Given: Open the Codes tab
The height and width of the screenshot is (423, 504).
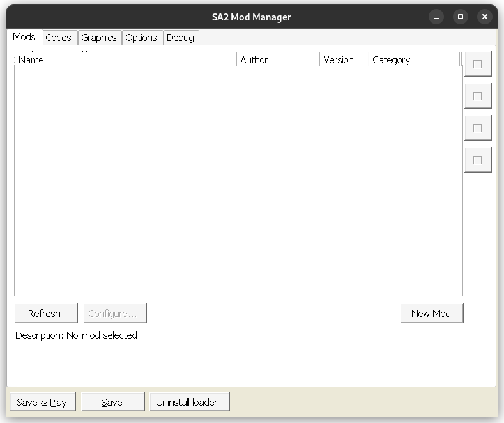Looking at the screenshot, I should [60, 38].
